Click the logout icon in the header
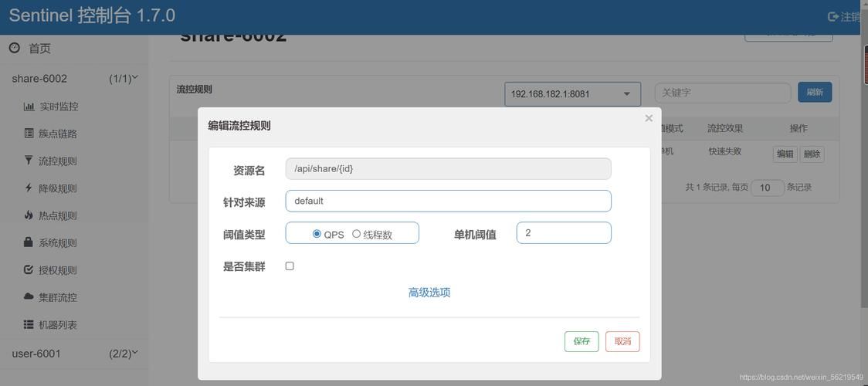The height and width of the screenshot is (386, 868). 833,16
